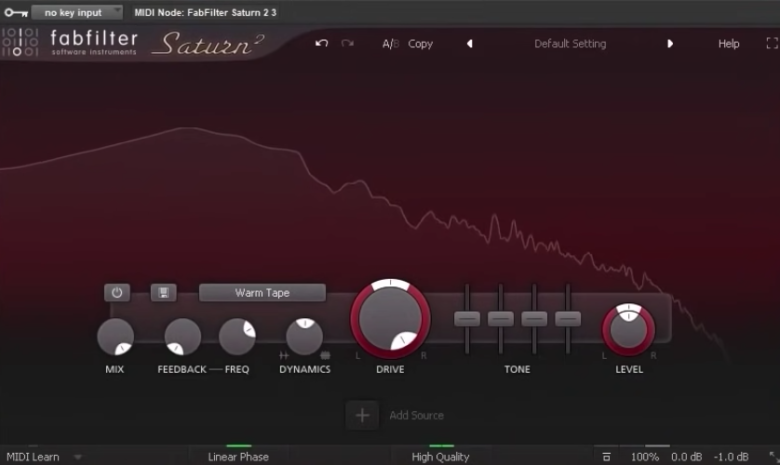The width and height of the screenshot is (780, 465).
Task: Click the DRIVE label
Action: point(390,370)
